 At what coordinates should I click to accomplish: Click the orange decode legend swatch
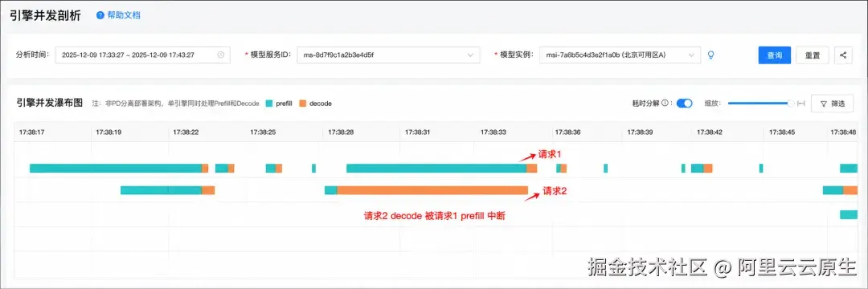tap(302, 104)
